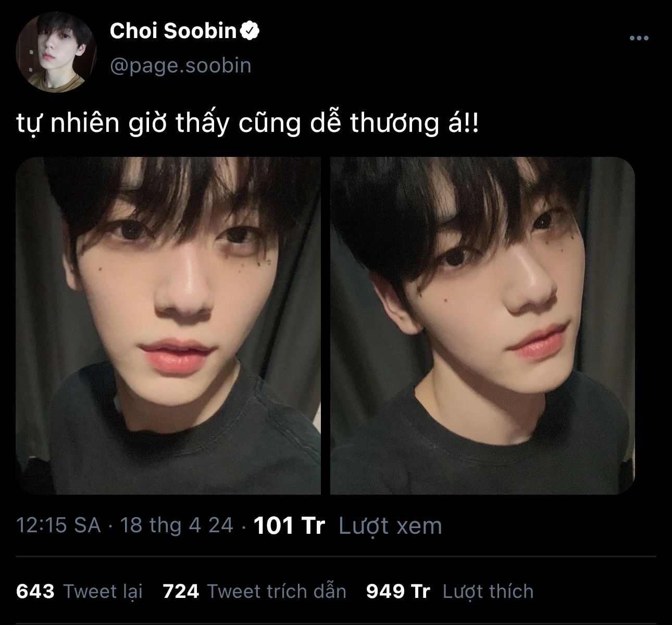This screenshot has width=672, height=625.
Task: Open the three-dot more options menu
Action: tap(639, 38)
